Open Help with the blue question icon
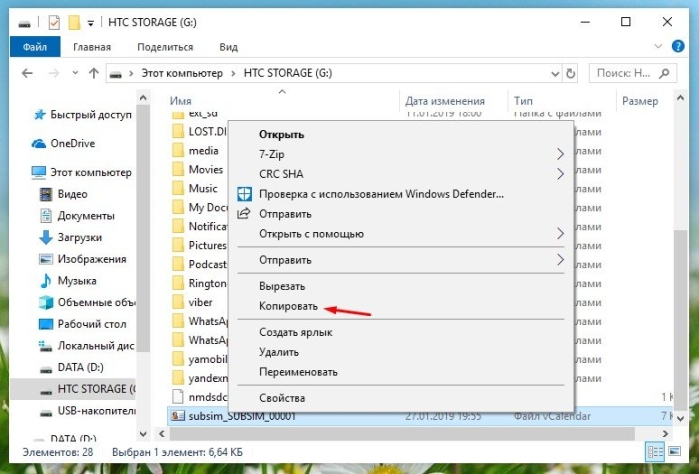Viewport: 699px width, 474px height. click(x=678, y=46)
